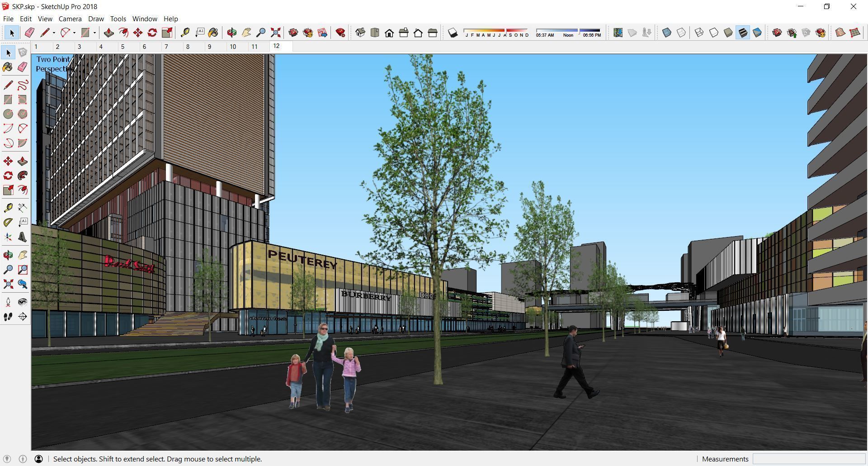Image resolution: width=868 pixels, height=466 pixels.
Task: Open the File menu
Action: 8,19
